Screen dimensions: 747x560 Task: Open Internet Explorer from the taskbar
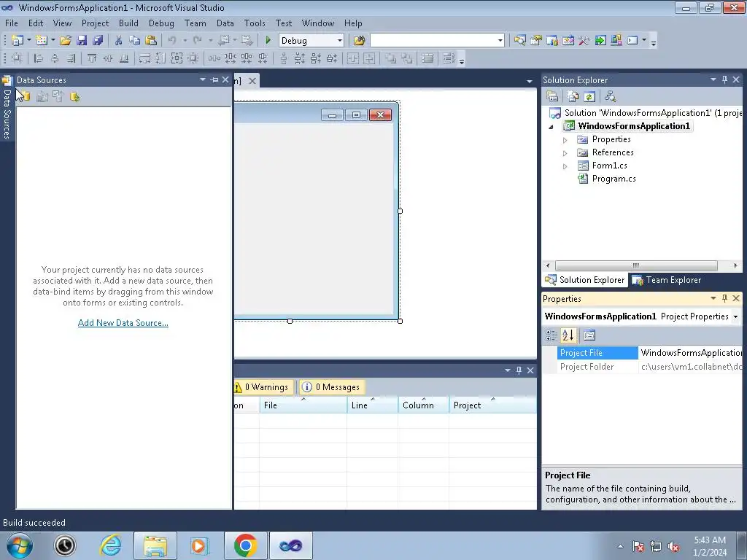point(110,545)
